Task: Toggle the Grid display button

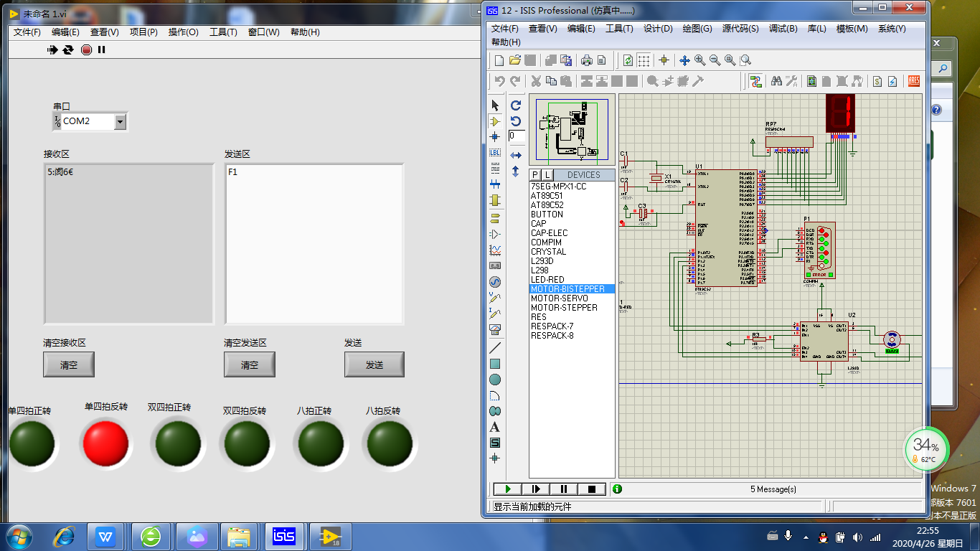Action: (644, 60)
